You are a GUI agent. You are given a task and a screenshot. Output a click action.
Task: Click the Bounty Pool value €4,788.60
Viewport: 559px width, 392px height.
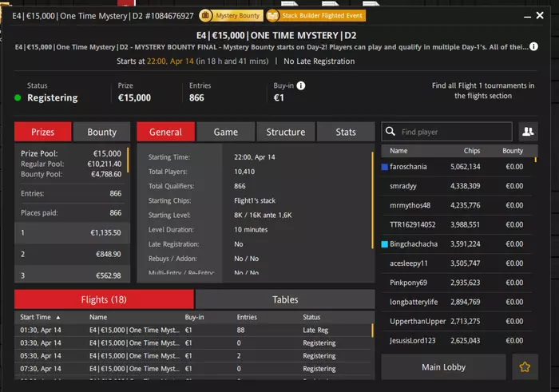click(106, 174)
